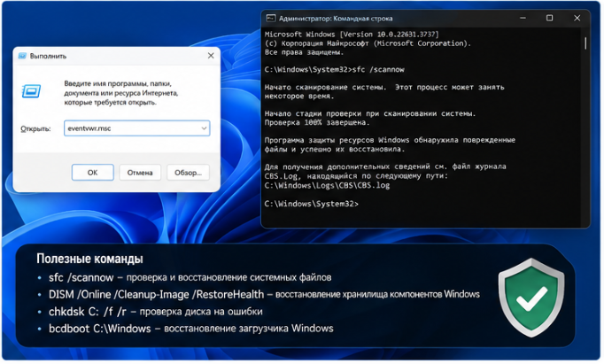Close the Выполнить dialog
This screenshot has width=604, height=364.
point(211,56)
